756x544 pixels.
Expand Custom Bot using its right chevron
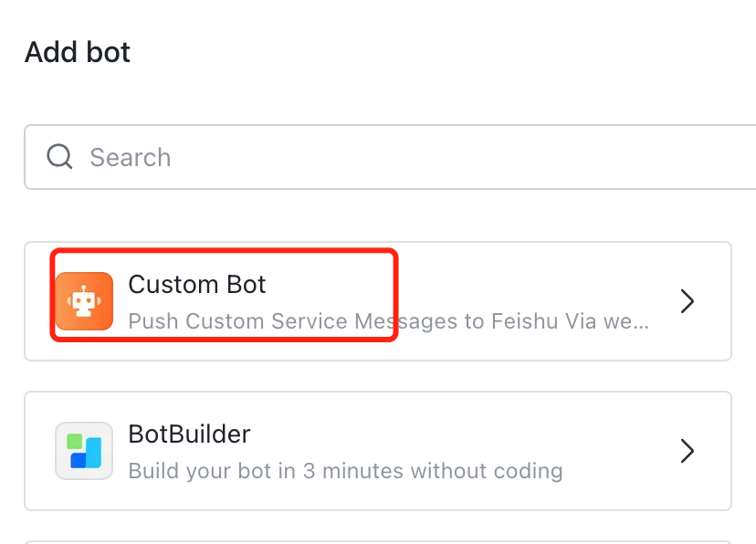point(688,301)
